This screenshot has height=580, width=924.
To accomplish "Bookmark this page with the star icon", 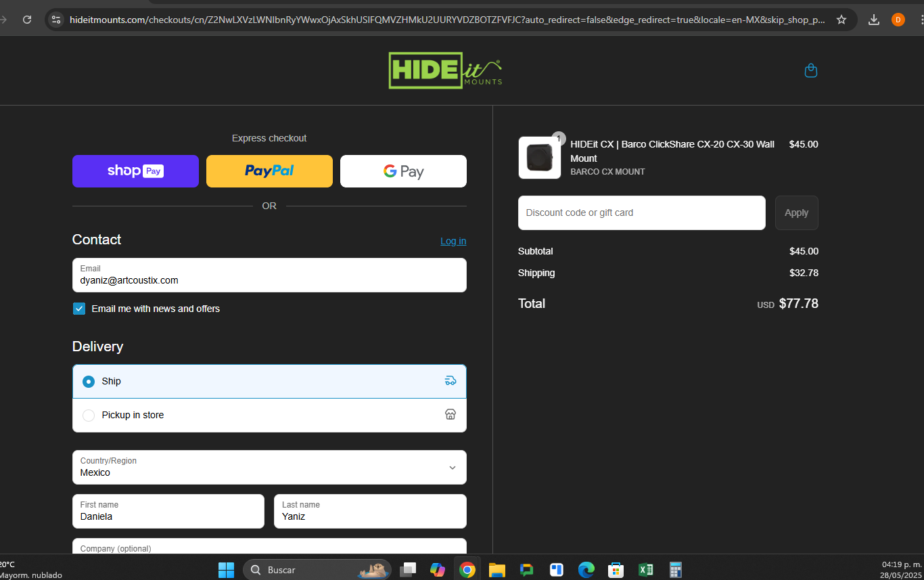I will [841, 20].
